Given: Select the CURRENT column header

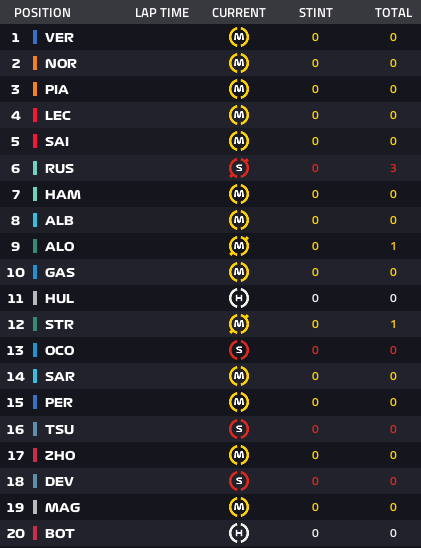Looking at the screenshot, I should 239,13.
